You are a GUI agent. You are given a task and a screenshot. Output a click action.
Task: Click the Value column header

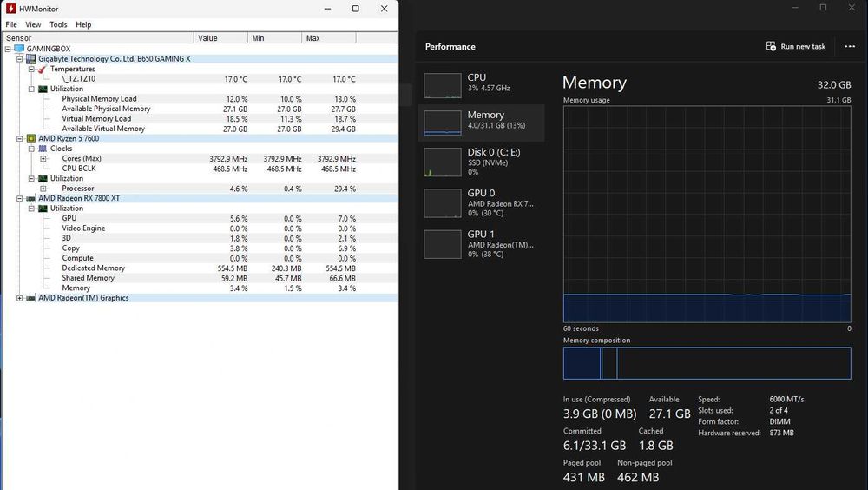[220, 37]
